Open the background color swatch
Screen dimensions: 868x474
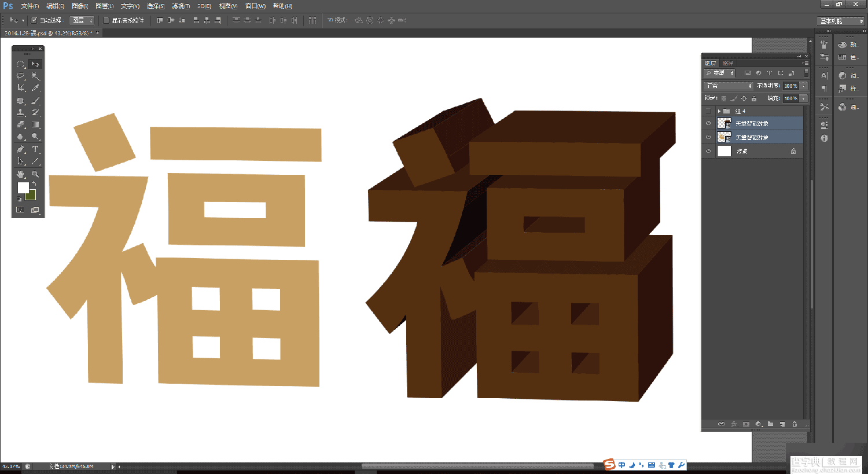[x=32, y=196]
